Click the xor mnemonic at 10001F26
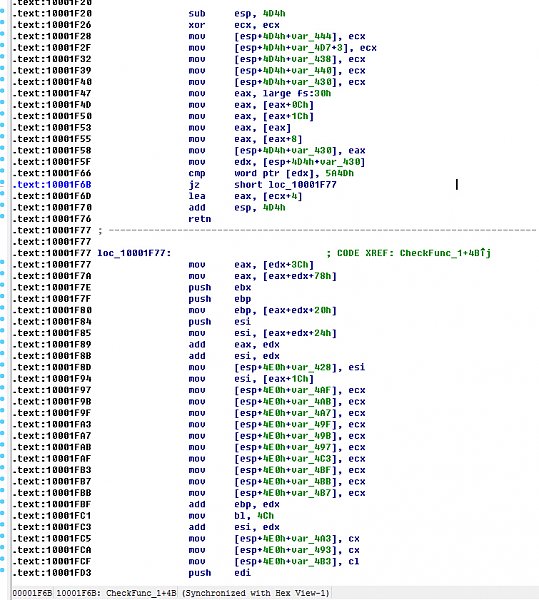 tap(197, 25)
